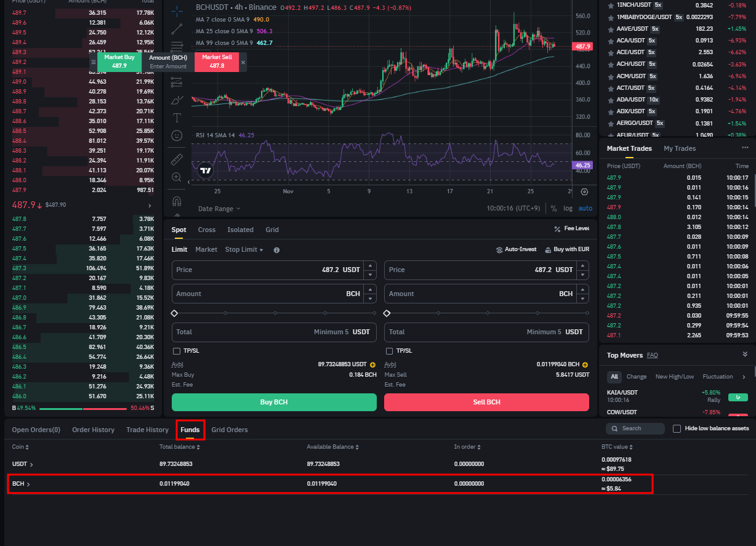756x546 pixels.
Task: Click the Market Sell 487.8 button
Action: point(217,62)
